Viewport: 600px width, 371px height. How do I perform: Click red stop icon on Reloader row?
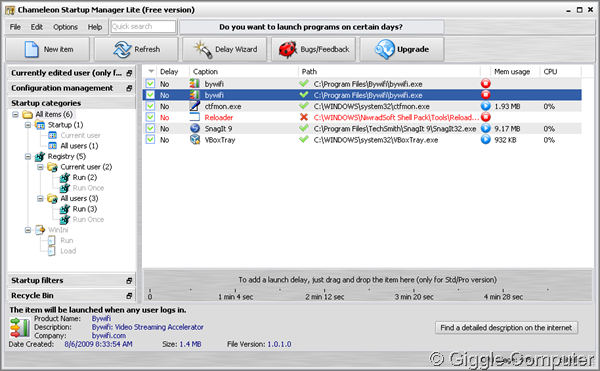(x=486, y=117)
